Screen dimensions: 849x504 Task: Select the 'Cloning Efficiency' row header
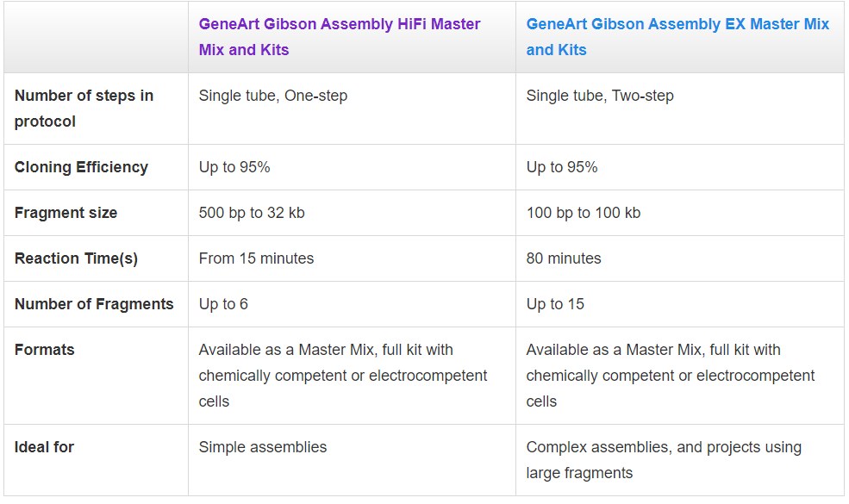[x=81, y=167]
